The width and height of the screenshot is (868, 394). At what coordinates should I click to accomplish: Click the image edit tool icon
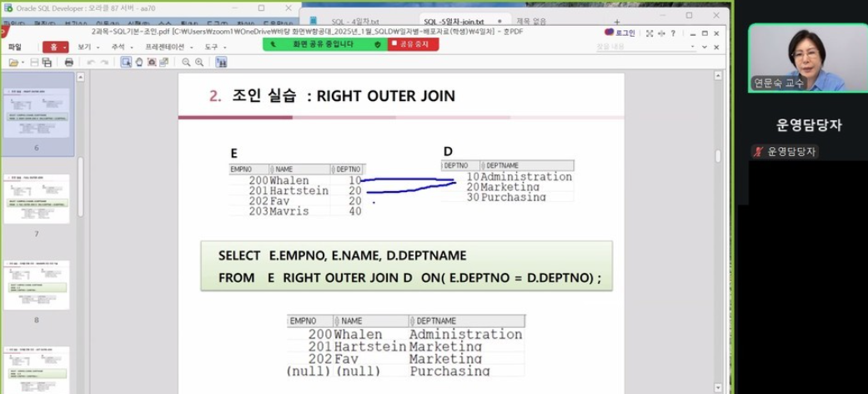(164, 62)
